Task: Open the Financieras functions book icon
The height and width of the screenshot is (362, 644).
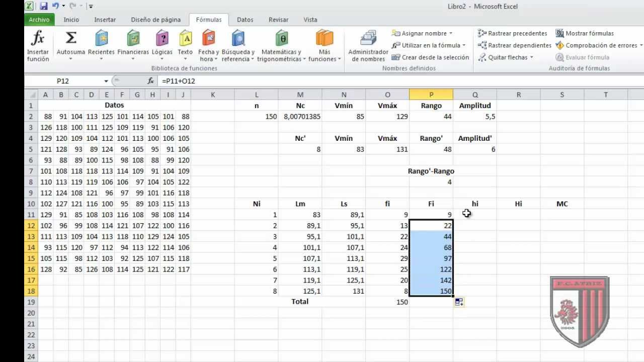Action: click(133, 38)
